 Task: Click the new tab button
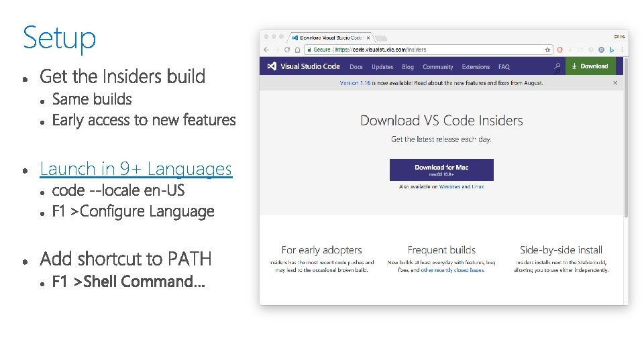[381, 38]
